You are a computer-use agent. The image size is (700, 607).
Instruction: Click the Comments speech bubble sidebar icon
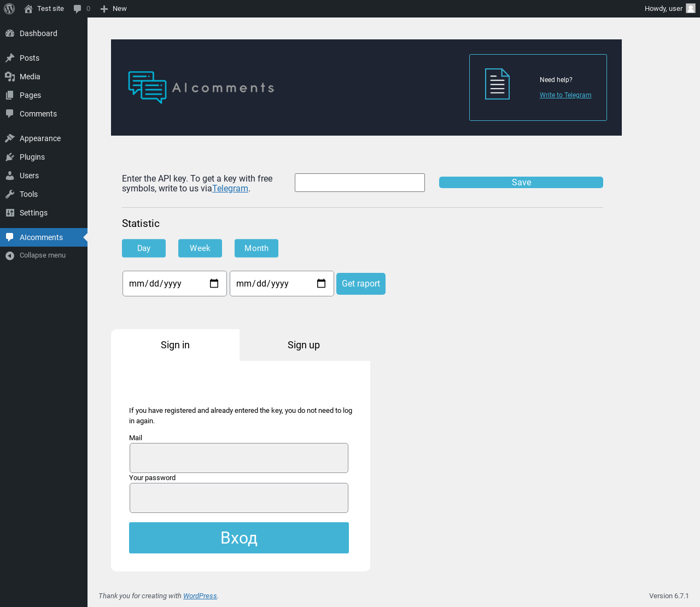click(10, 114)
